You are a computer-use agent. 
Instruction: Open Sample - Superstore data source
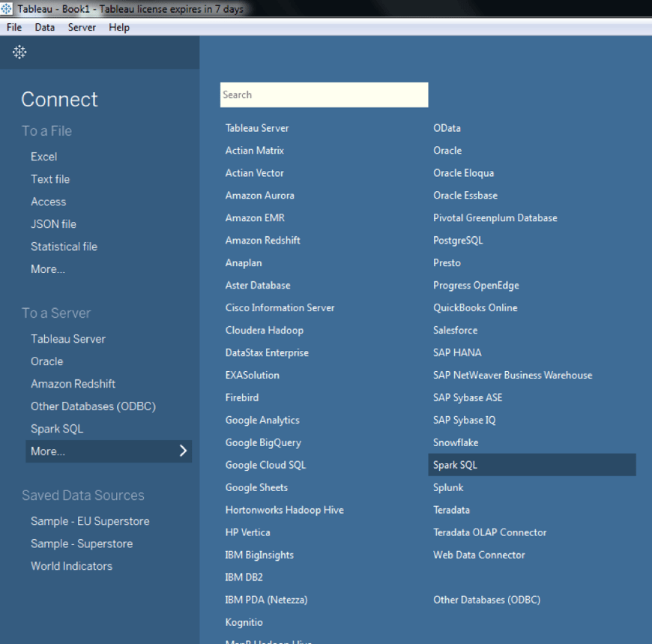pos(82,544)
